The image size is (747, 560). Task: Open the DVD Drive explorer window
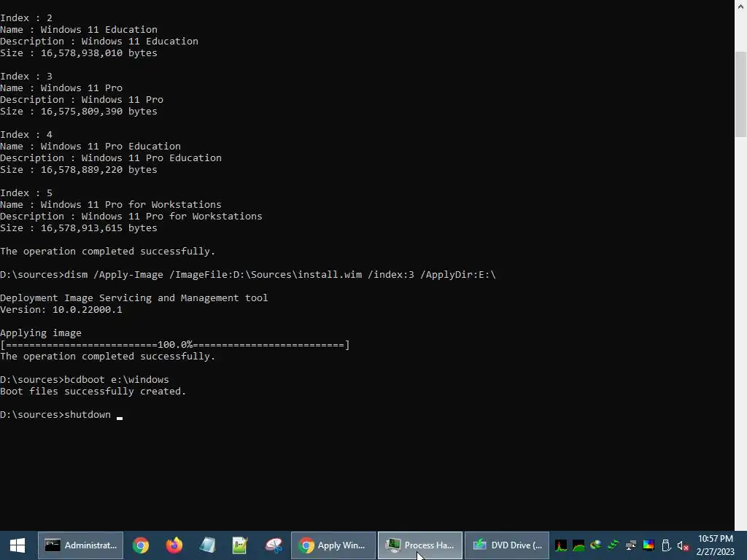[x=507, y=545]
